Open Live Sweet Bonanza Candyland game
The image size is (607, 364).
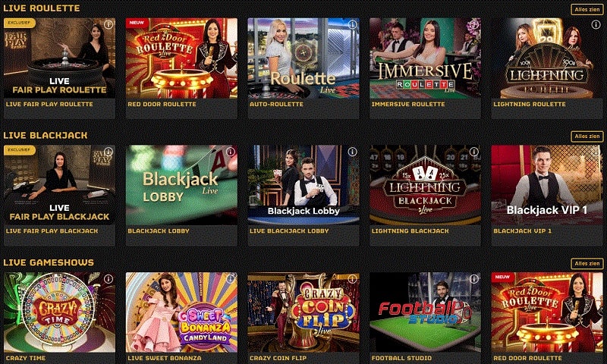click(x=181, y=312)
